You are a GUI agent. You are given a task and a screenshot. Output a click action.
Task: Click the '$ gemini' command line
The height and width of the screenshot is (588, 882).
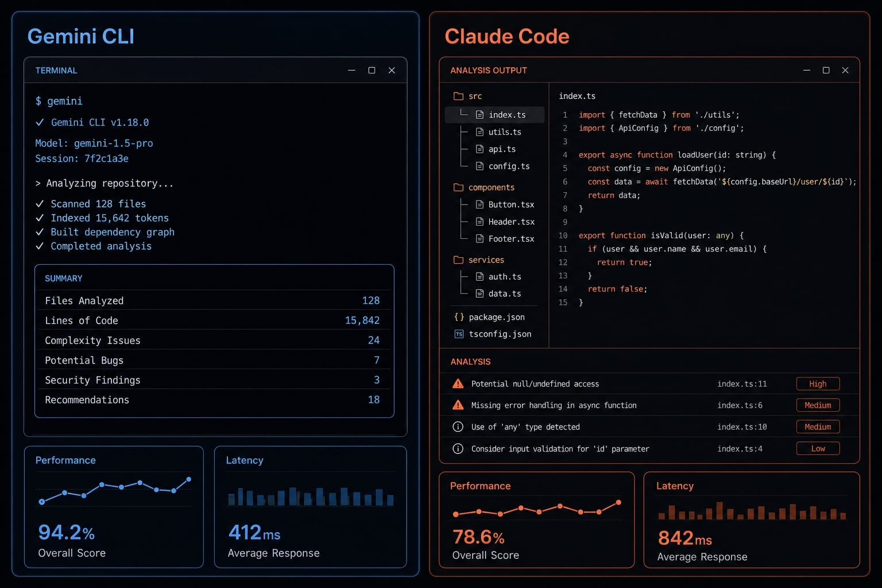tap(59, 101)
